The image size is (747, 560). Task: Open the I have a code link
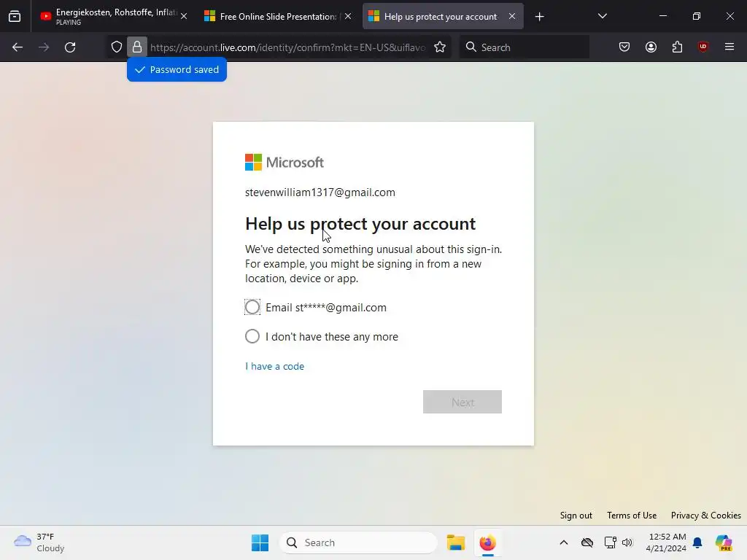(x=274, y=366)
